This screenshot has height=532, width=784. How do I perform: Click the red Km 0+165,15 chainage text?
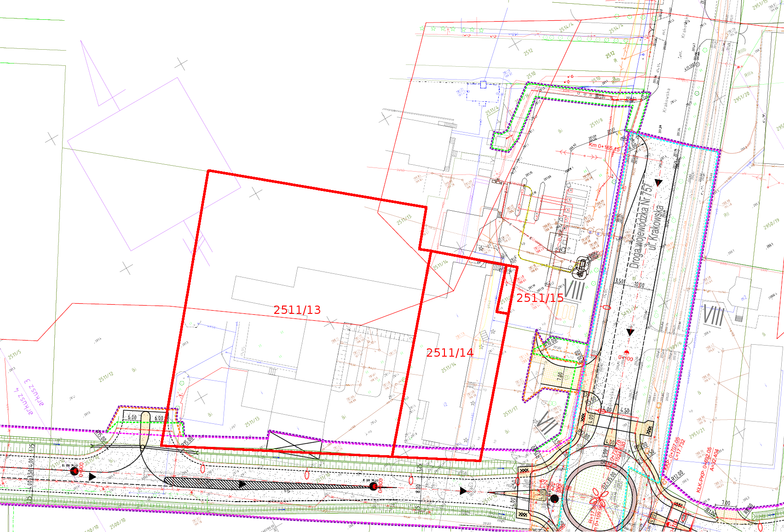coord(604,147)
